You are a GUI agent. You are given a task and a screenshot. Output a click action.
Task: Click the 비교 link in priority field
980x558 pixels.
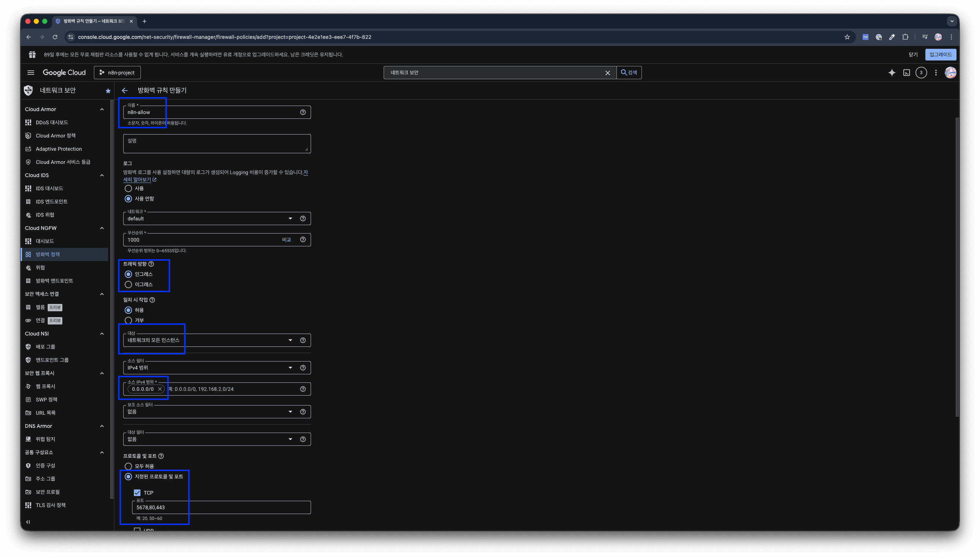coord(286,239)
